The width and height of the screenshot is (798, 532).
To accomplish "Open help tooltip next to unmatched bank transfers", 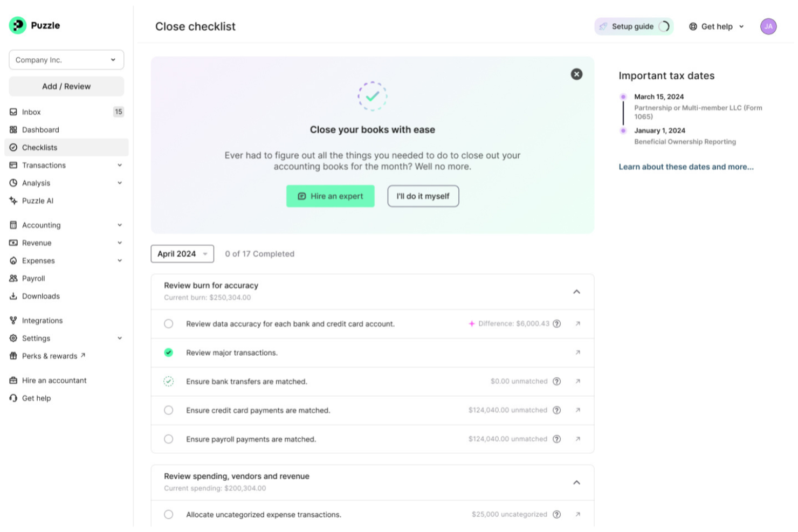I will point(556,381).
